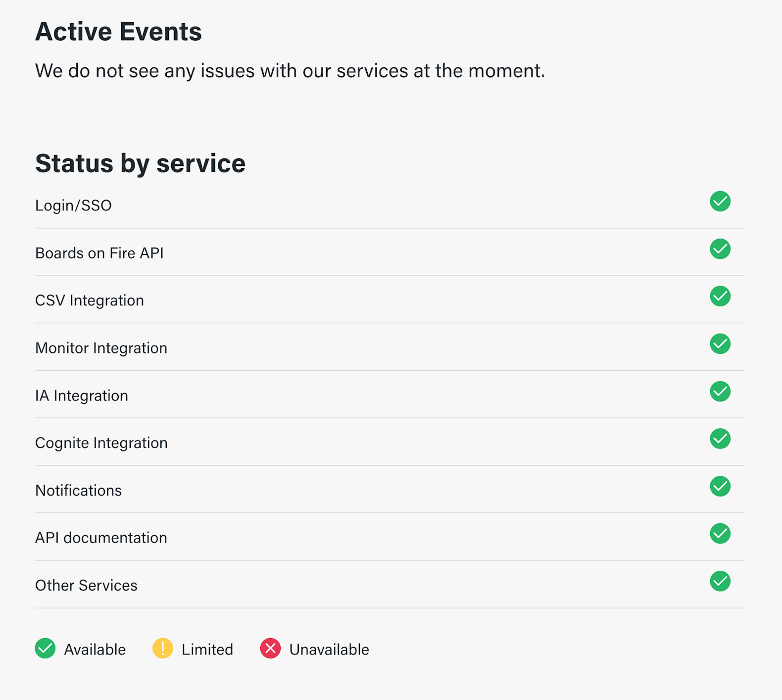Click the yellow Limited legend icon
This screenshot has width=782, height=700.
point(162,649)
